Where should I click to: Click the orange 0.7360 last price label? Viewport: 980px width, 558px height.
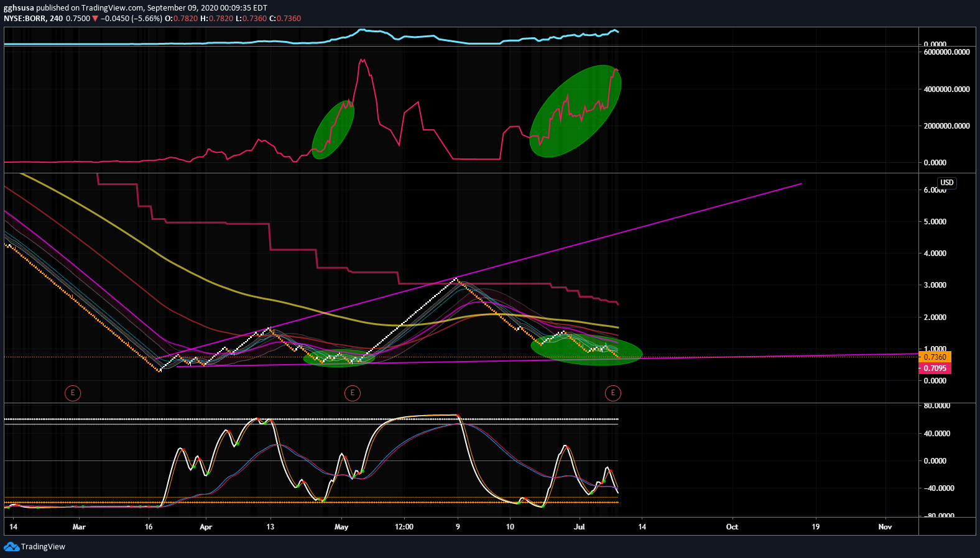click(935, 357)
